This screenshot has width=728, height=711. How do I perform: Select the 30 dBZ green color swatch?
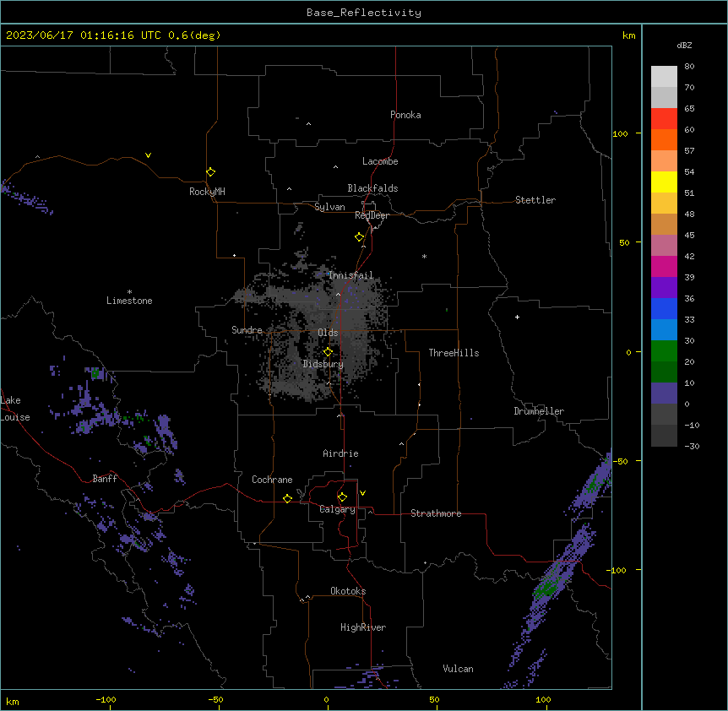click(664, 351)
